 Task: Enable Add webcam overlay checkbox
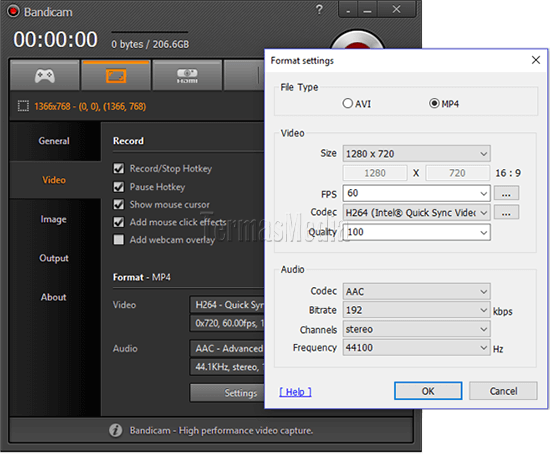(119, 240)
